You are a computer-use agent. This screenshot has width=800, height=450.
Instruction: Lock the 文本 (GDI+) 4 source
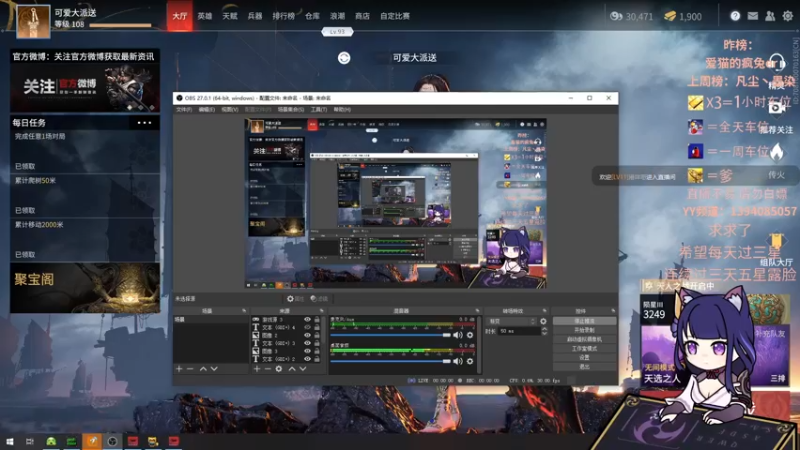(317, 328)
